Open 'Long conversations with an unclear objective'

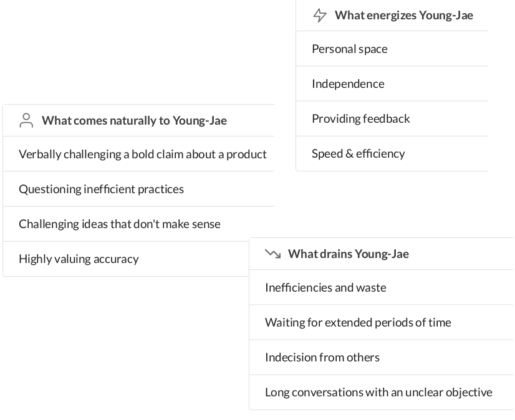[x=381, y=393]
